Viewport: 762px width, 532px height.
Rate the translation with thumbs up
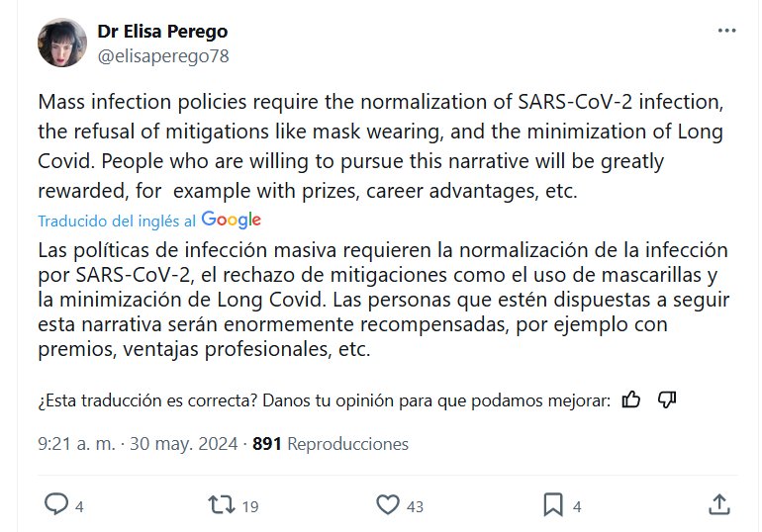tap(631, 399)
